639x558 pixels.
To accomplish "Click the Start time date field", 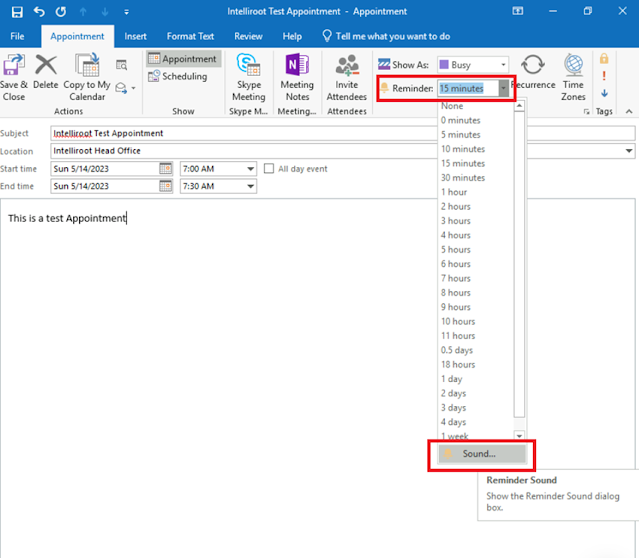I will tap(104, 168).
